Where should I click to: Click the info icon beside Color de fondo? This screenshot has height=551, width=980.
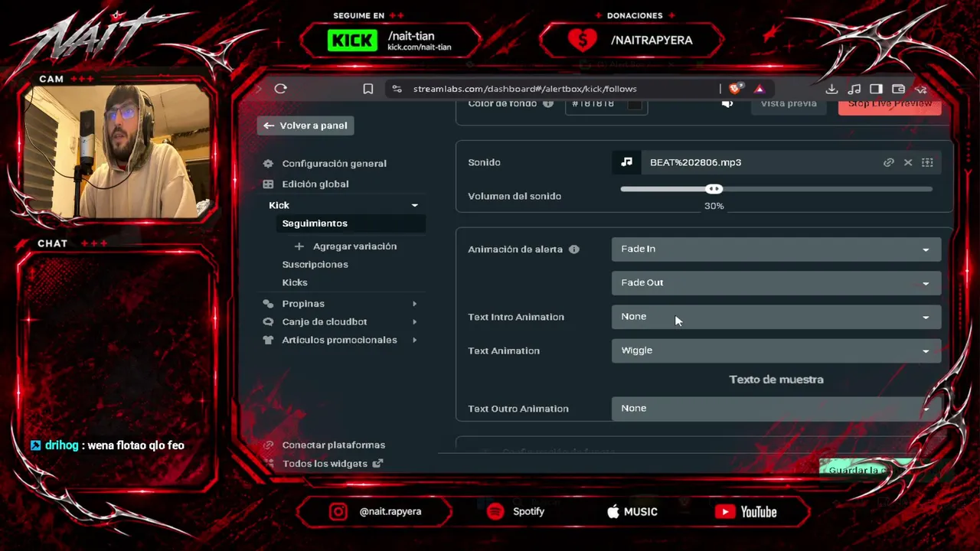coord(548,103)
